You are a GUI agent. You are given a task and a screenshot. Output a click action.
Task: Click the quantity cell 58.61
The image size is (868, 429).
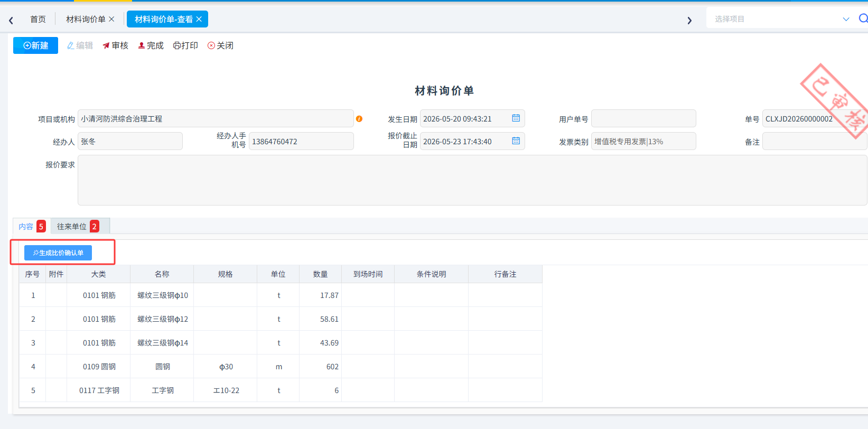(321, 319)
